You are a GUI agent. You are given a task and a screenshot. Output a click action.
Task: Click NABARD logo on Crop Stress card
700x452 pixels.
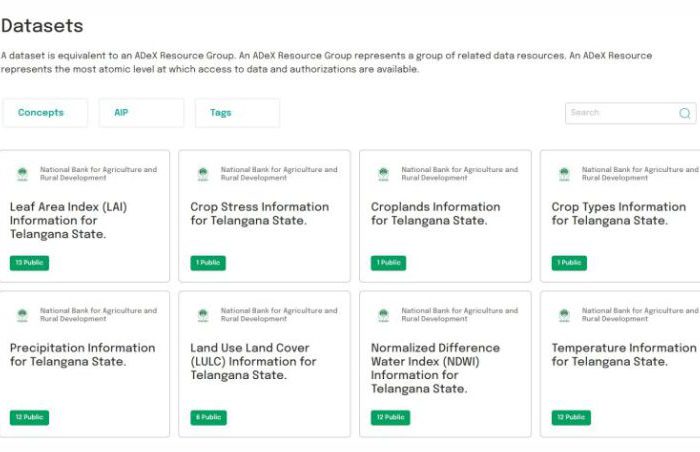pos(203,173)
